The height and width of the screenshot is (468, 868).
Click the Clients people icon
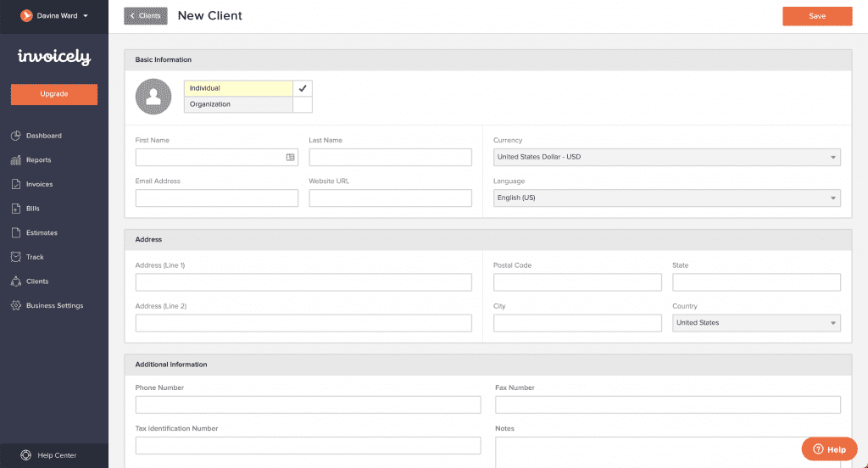[x=15, y=281]
